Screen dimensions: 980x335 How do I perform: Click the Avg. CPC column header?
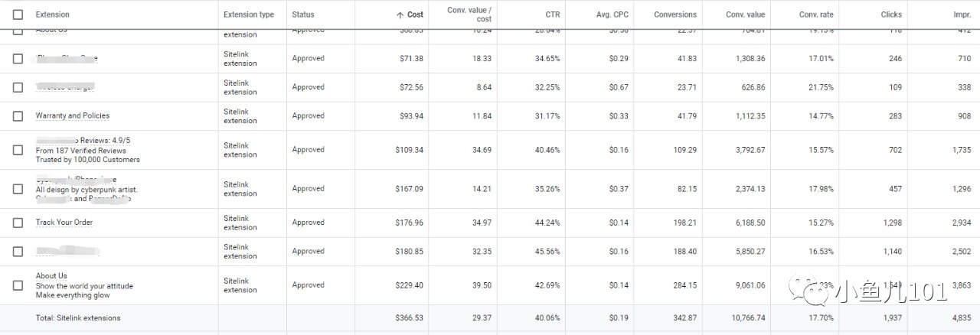612,15
